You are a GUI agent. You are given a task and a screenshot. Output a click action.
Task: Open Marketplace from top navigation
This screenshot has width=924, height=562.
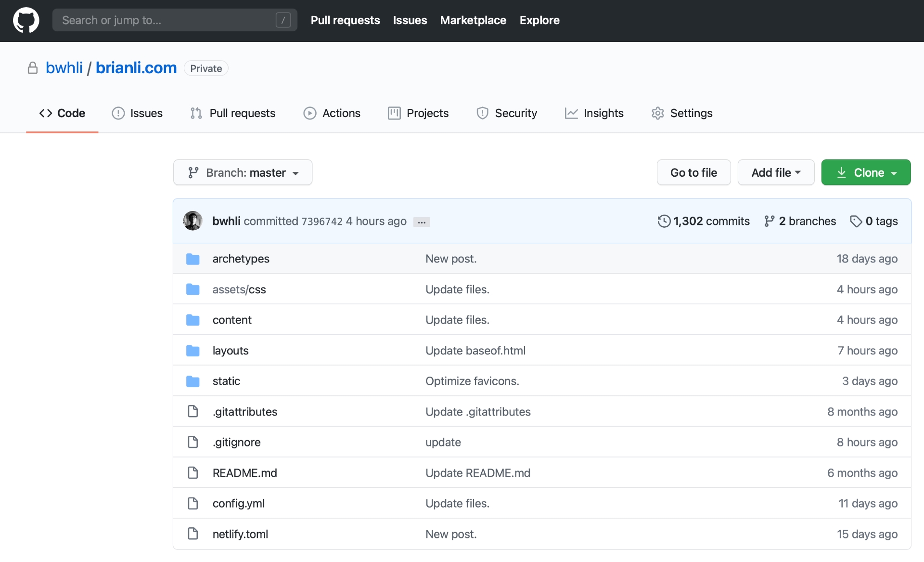(473, 19)
